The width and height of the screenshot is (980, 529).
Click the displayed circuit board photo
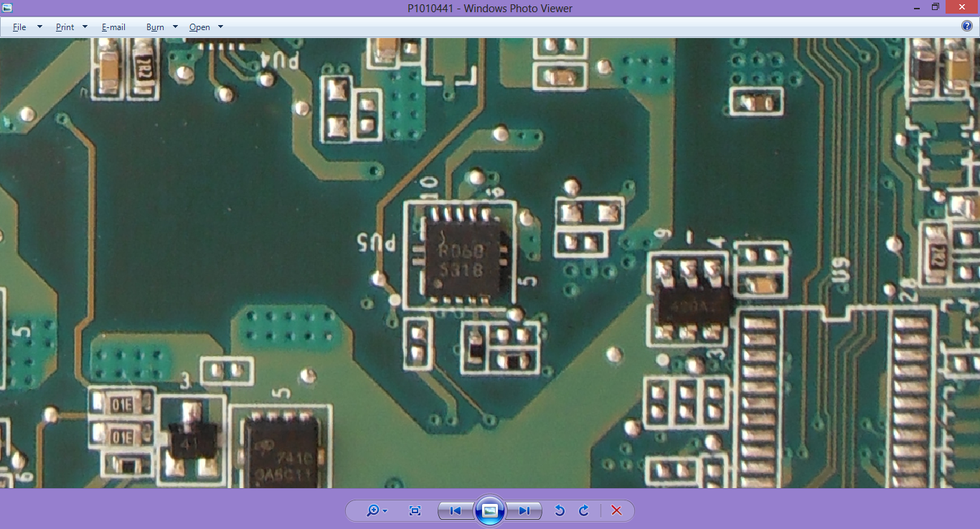(490, 263)
